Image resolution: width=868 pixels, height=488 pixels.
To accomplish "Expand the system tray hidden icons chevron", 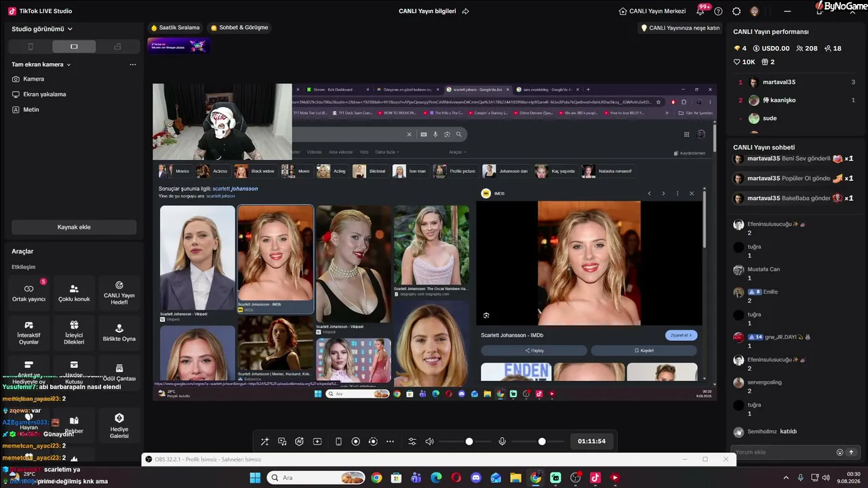I will (x=787, y=478).
